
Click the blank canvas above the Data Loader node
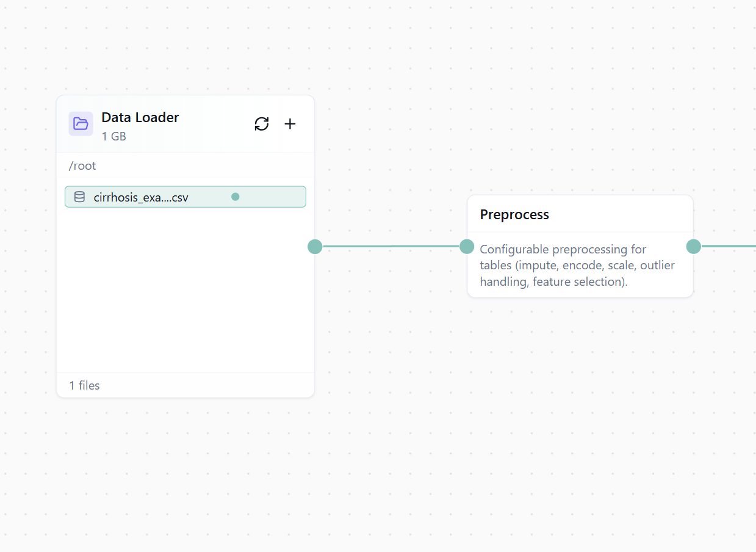183,49
